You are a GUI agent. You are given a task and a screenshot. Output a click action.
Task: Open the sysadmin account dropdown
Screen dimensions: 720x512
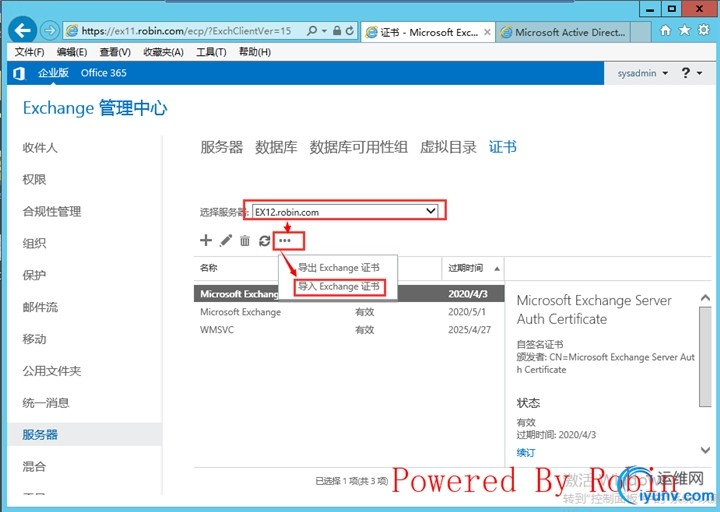[x=642, y=73]
